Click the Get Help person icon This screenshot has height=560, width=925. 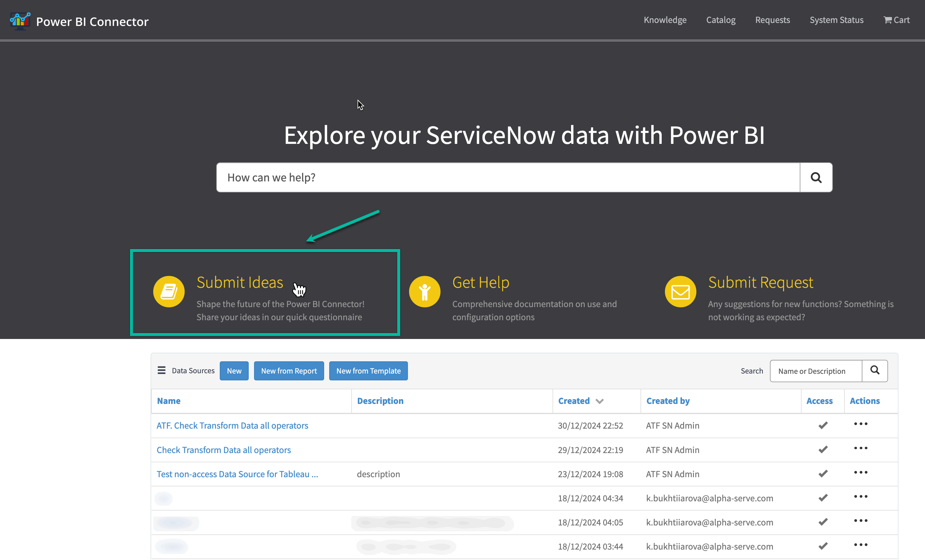(425, 291)
